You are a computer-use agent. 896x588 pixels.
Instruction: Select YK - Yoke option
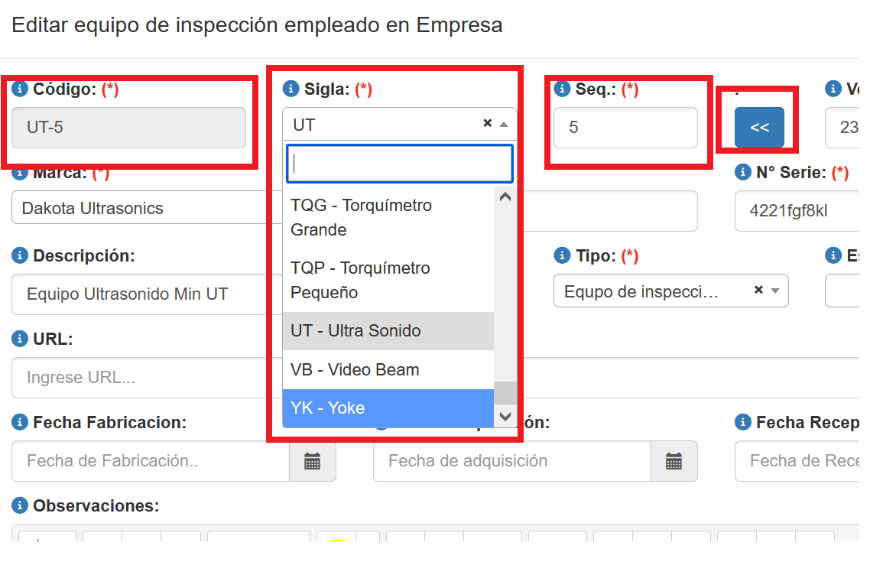388,408
